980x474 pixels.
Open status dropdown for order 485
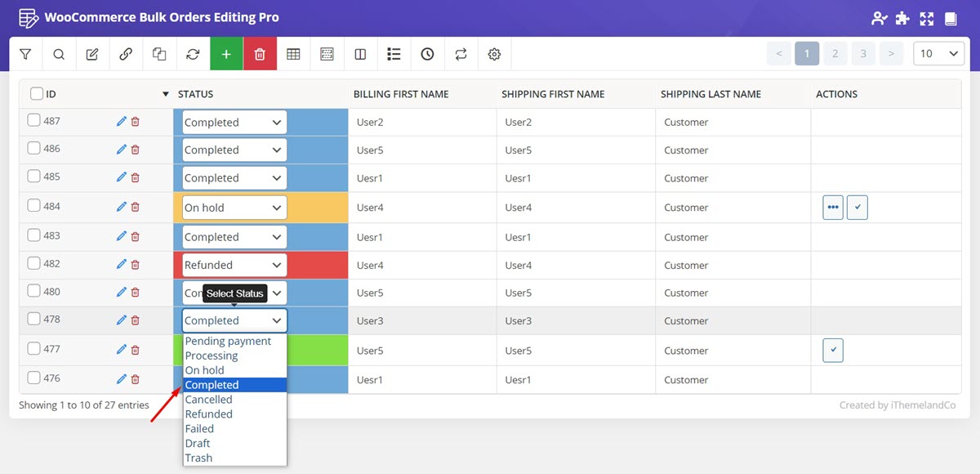click(x=234, y=178)
